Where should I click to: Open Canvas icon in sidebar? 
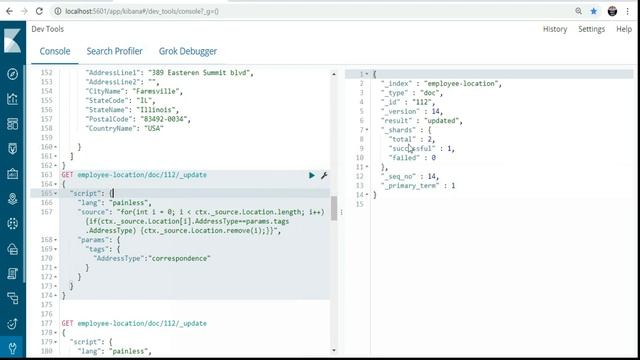pyautogui.click(x=12, y=173)
